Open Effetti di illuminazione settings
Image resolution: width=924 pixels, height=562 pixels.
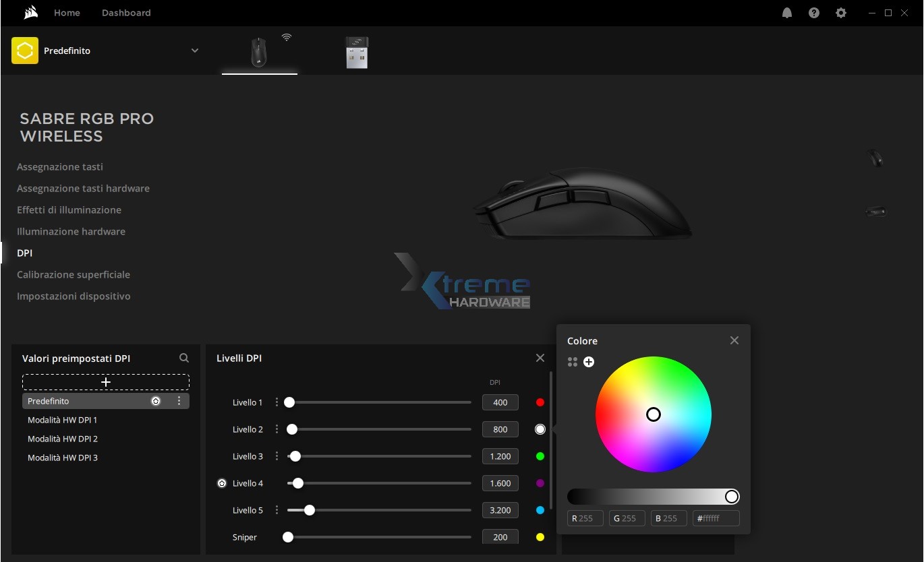[69, 210]
